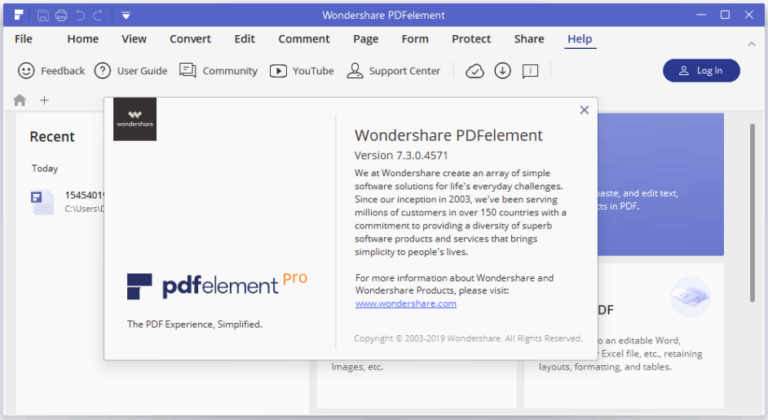Open the www.wondershare.com link
Screen dimensions: 768x420
tap(406, 304)
